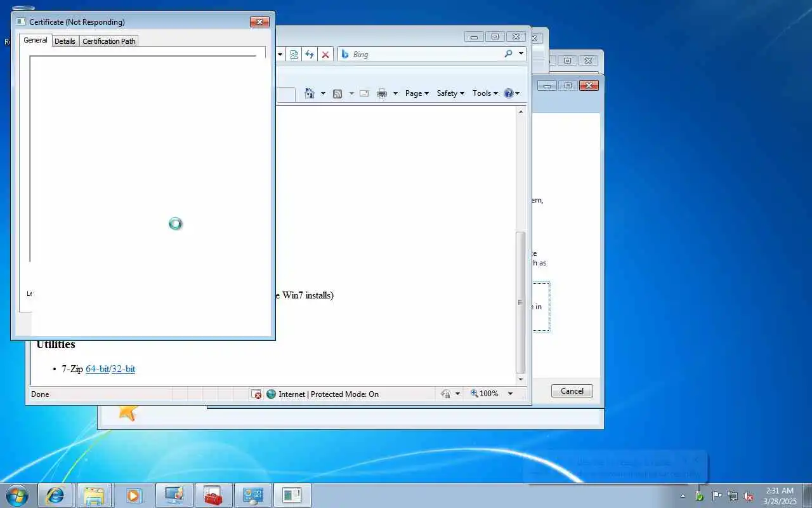Open the address bar dropdown arrow beside compatibility icon
The height and width of the screenshot is (508, 812).
point(280,55)
